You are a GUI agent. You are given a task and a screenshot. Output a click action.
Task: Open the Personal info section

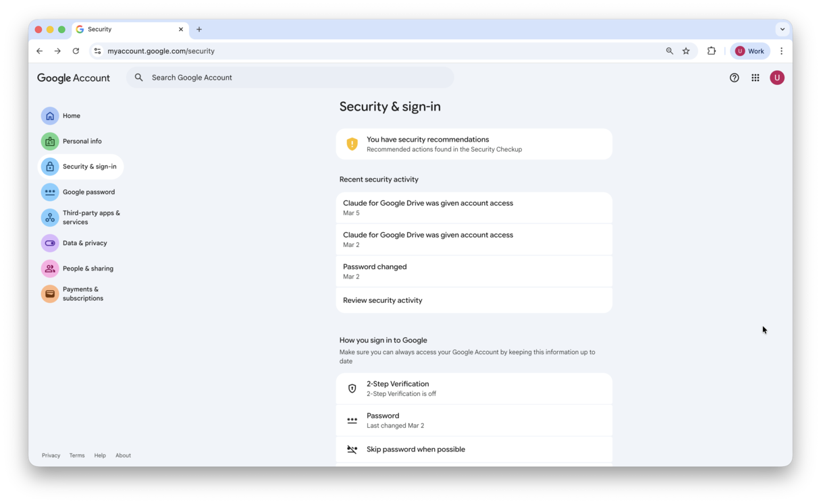[x=82, y=141]
